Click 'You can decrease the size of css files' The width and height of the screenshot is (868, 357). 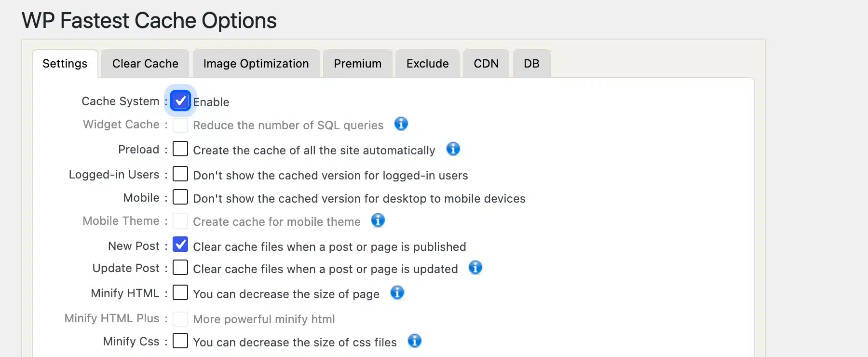click(x=295, y=343)
